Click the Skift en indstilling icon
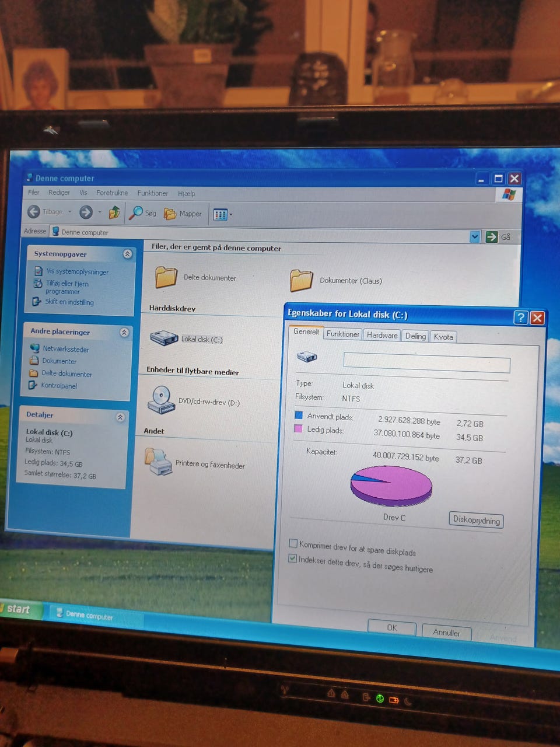Screen dimensions: 560x747 tap(37, 301)
